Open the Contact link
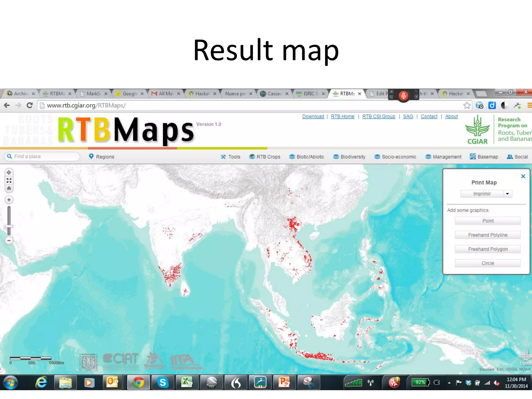This screenshot has width=532, height=399. click(429, 116)
